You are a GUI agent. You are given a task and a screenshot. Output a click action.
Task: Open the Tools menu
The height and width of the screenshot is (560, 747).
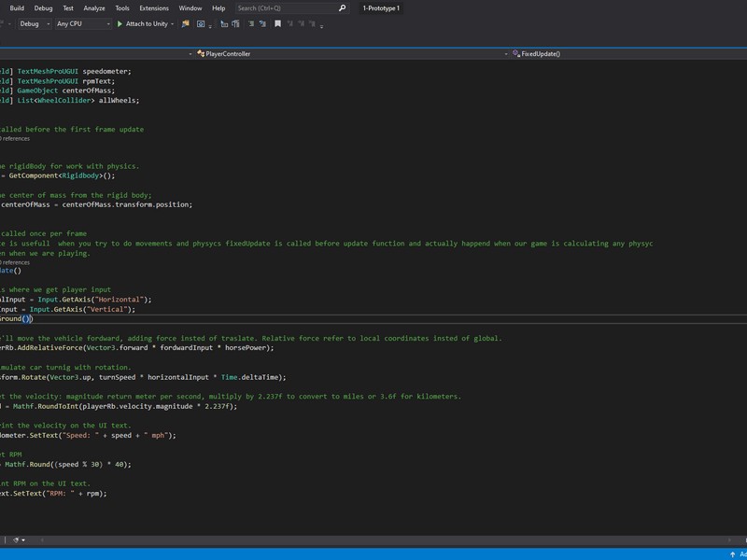tap(122, 7)
